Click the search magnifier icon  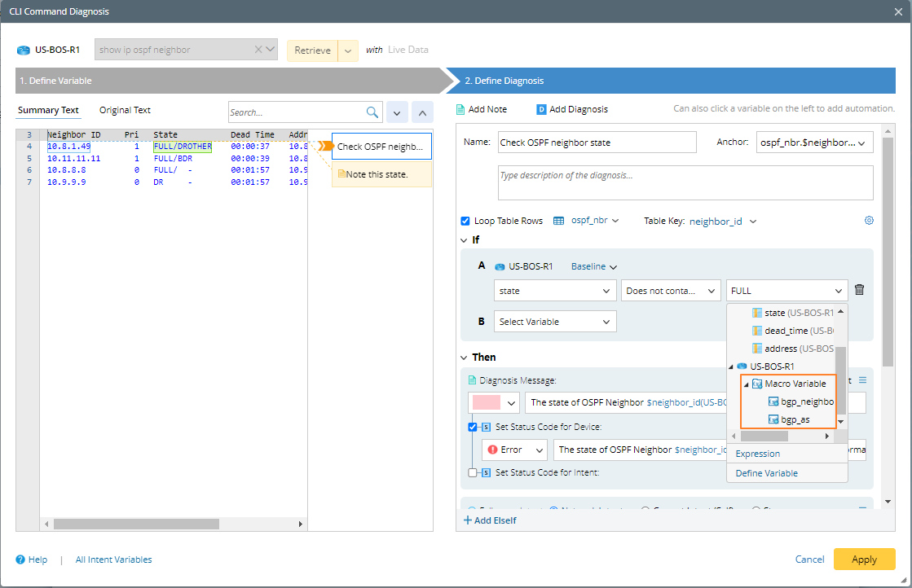(x=372, y=112)
